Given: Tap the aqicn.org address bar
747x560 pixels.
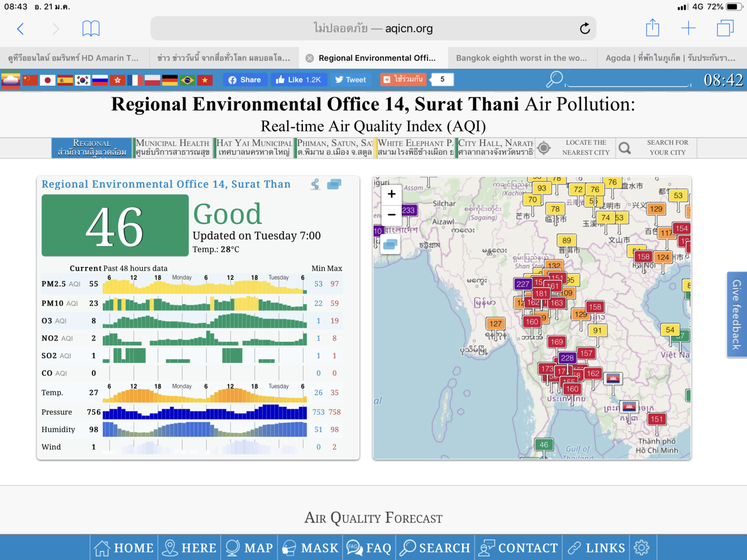Looking at the screenshot, I should pos(373,29).
